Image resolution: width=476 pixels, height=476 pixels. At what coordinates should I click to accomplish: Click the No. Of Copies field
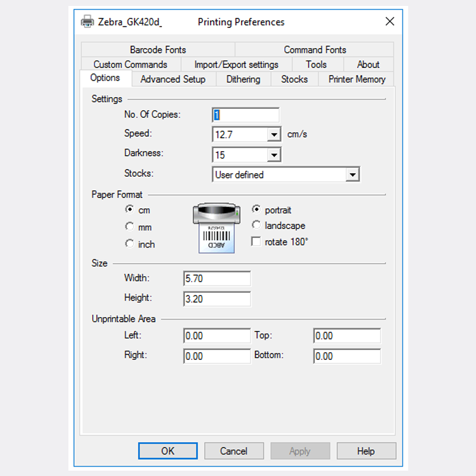(x=245, y=115)
